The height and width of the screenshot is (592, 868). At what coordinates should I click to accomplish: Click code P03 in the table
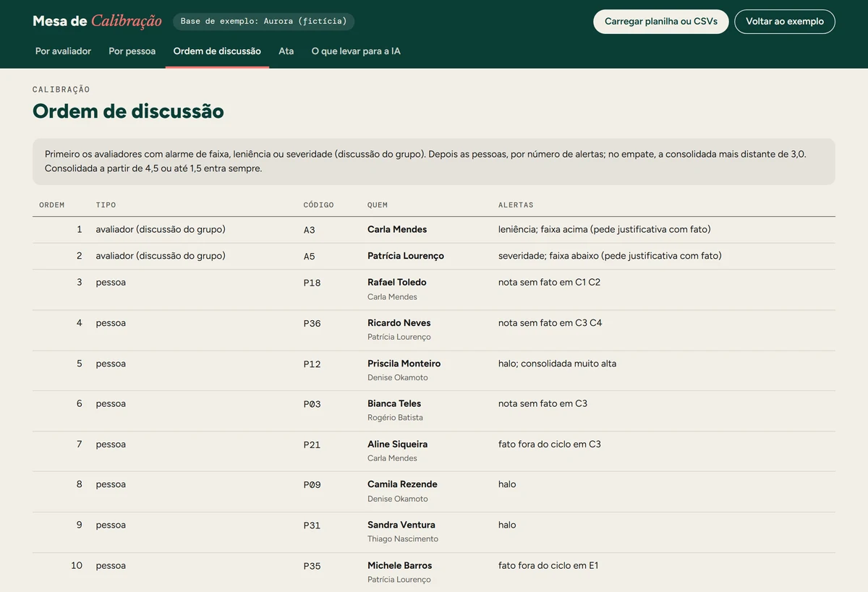312,404
